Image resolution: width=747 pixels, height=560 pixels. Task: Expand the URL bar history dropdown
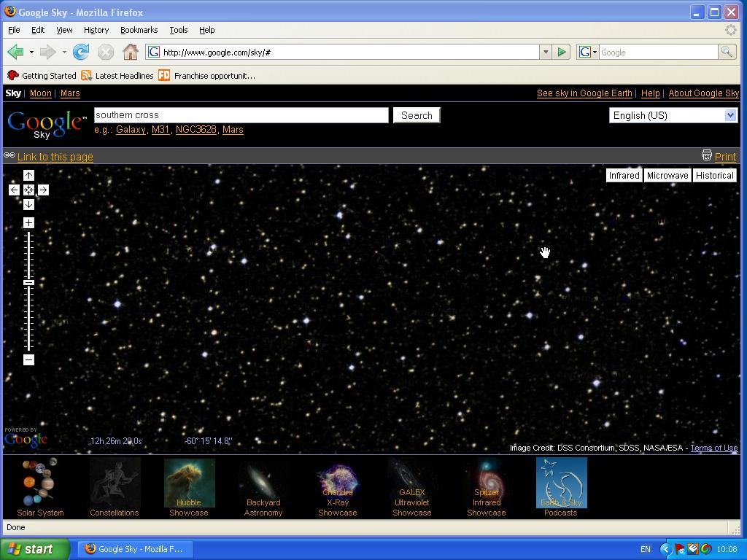[545, 52]
